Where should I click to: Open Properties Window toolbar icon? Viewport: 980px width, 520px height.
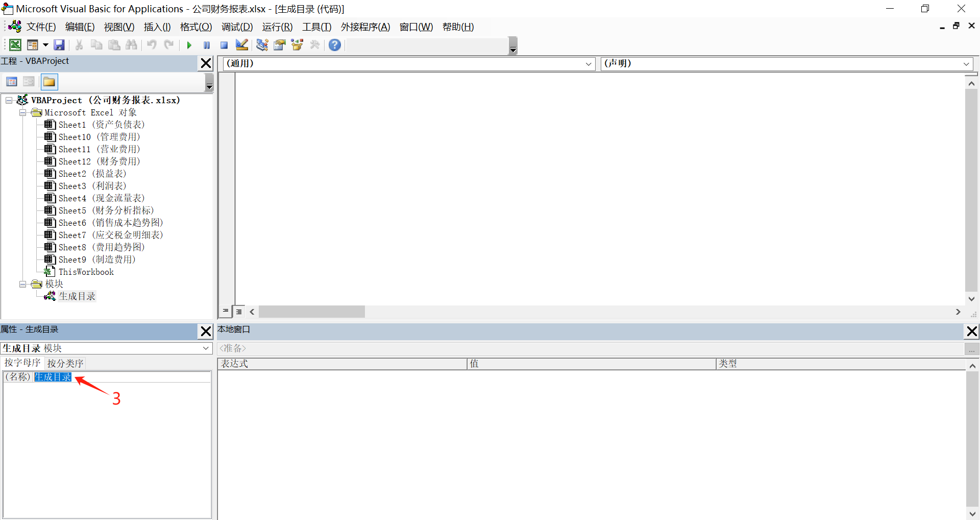(x=280, y=45)
